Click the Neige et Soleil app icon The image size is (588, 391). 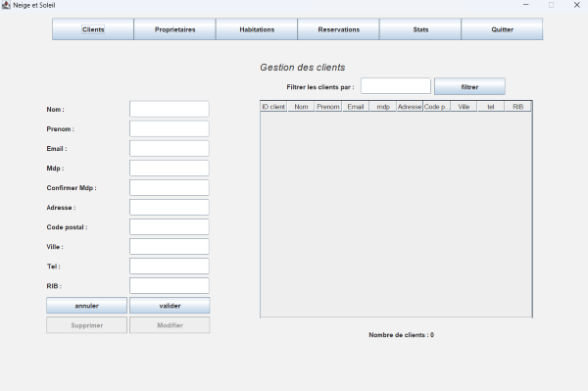tap(6, 5)
